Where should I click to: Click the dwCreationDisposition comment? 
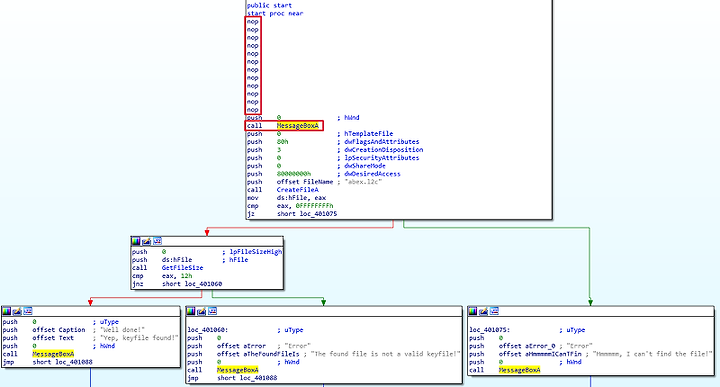point(384,150)
